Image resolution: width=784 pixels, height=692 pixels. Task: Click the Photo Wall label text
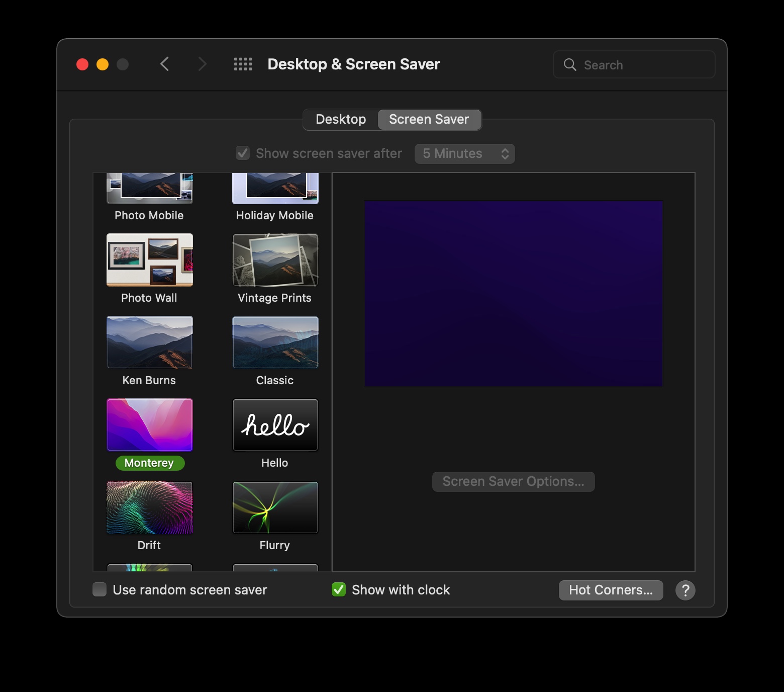(149, 298)
